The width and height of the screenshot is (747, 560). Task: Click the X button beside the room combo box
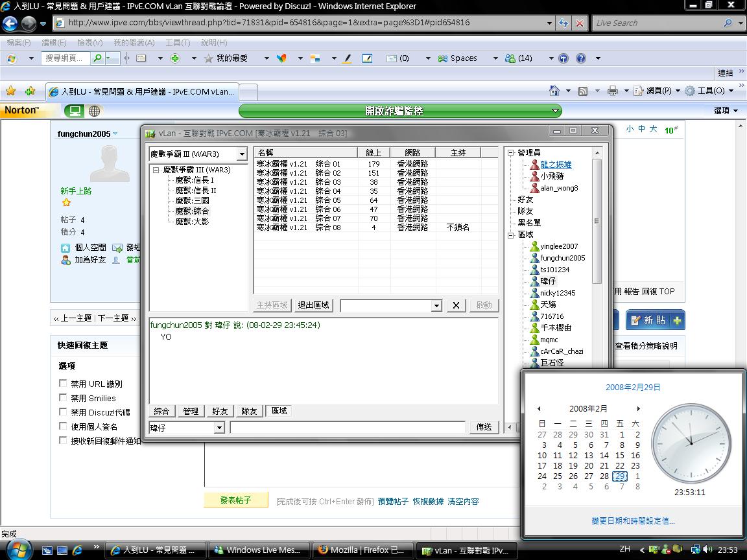(x=456, y=305)
